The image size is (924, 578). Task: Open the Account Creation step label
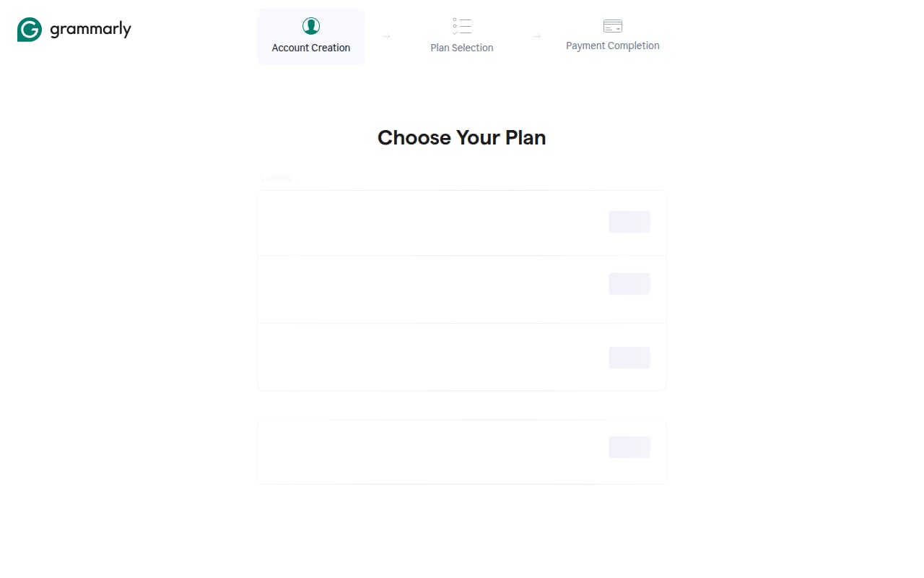(x=311, y=48)
